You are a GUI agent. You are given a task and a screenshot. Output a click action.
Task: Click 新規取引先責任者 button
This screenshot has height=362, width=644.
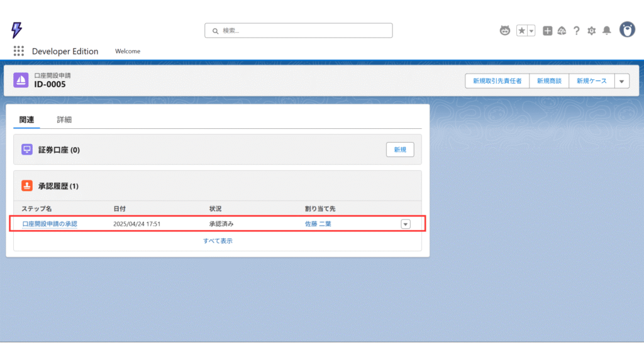(x=497, y=81)
